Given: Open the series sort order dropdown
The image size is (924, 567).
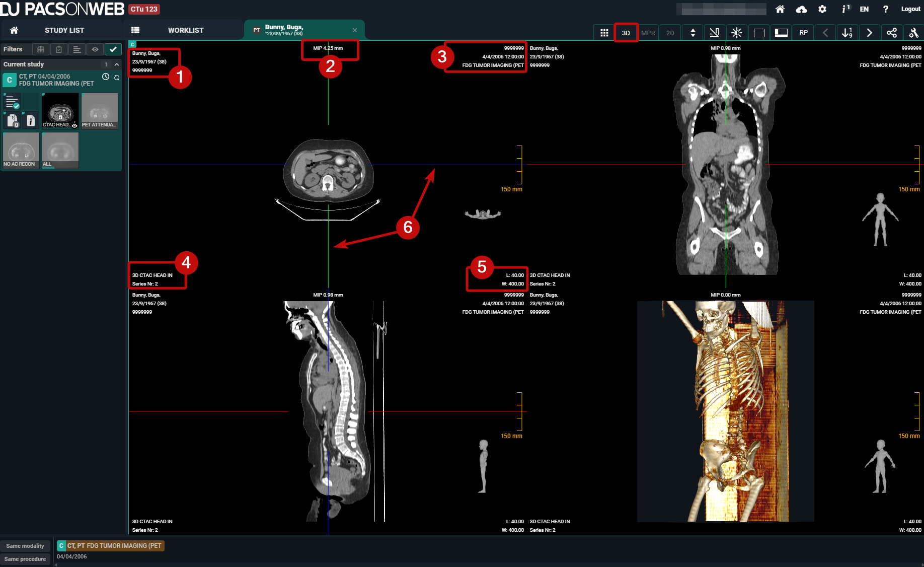Looking at the screenshot, I should [x=847, y=33].
